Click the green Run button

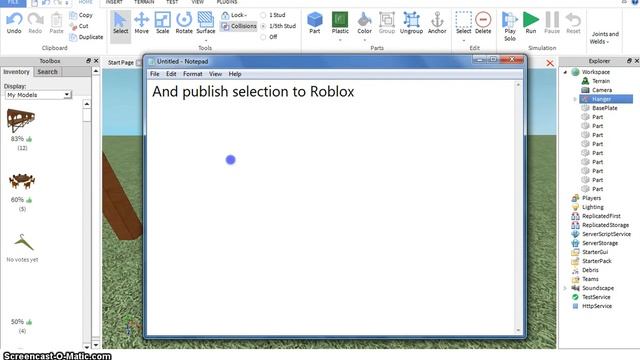pyautogui.click(x=531, y=23)
